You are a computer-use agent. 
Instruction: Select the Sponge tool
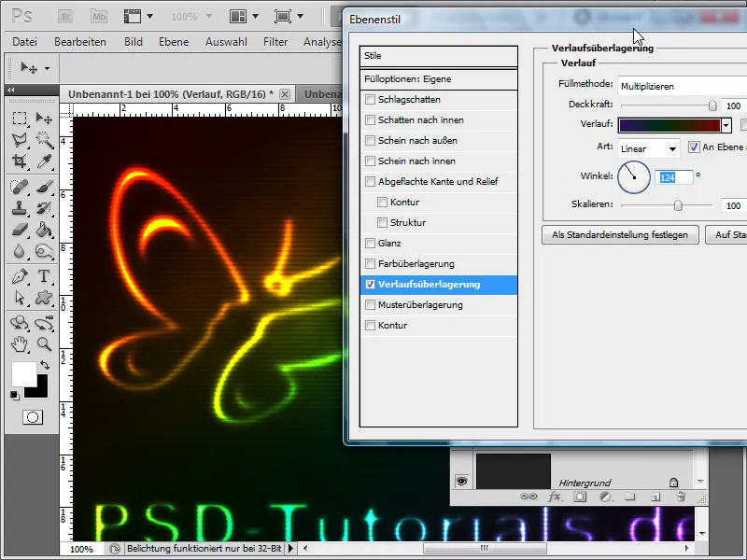pyautogui.click(x=44, y=251)
